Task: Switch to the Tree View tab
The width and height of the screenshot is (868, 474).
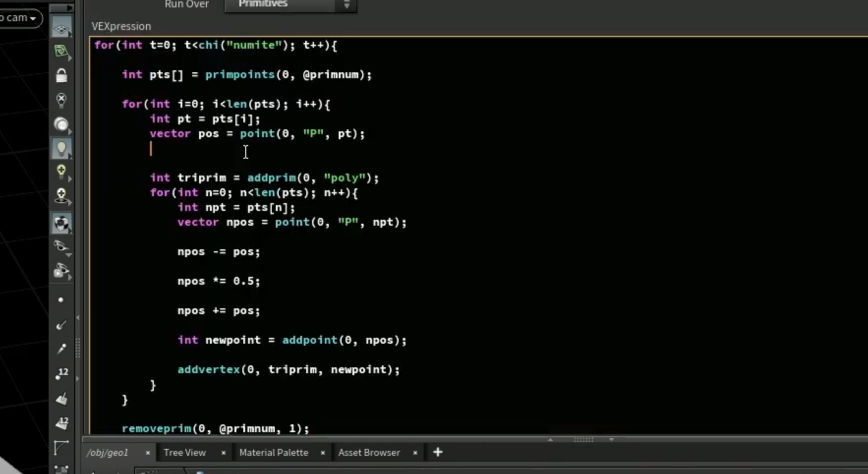Action: (185, 452)
